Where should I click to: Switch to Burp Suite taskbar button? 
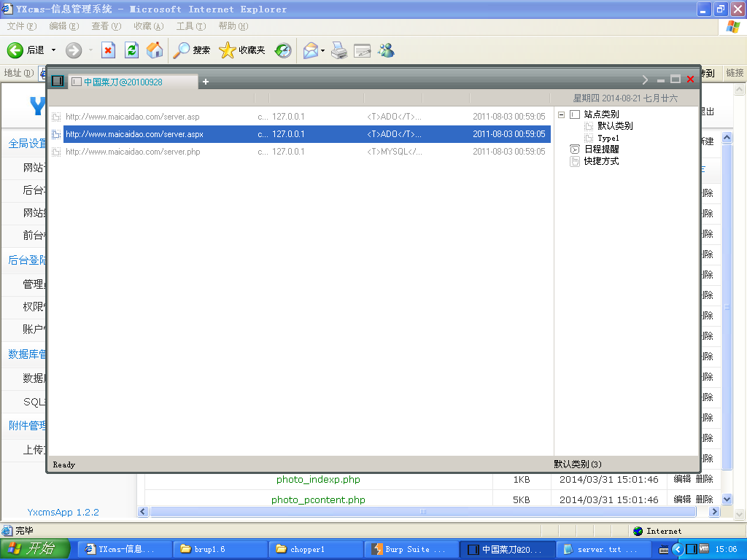click(411, 549)
